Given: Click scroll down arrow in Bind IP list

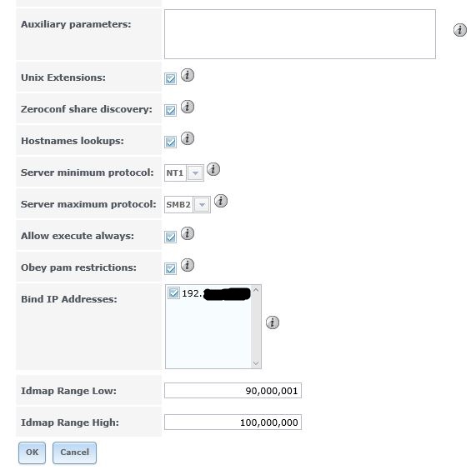Looking at the screenshot, I should [256, 363].
